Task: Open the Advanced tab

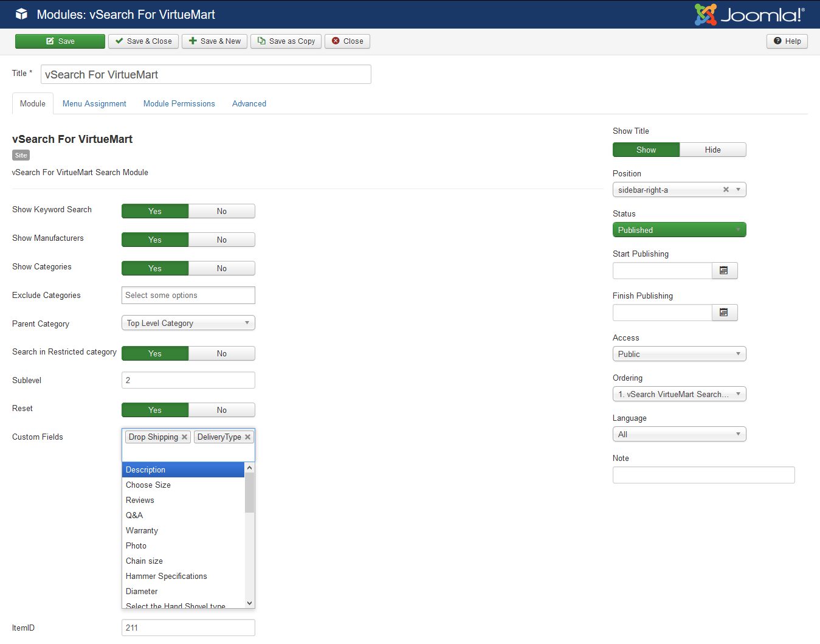Action: coord(249,104)
